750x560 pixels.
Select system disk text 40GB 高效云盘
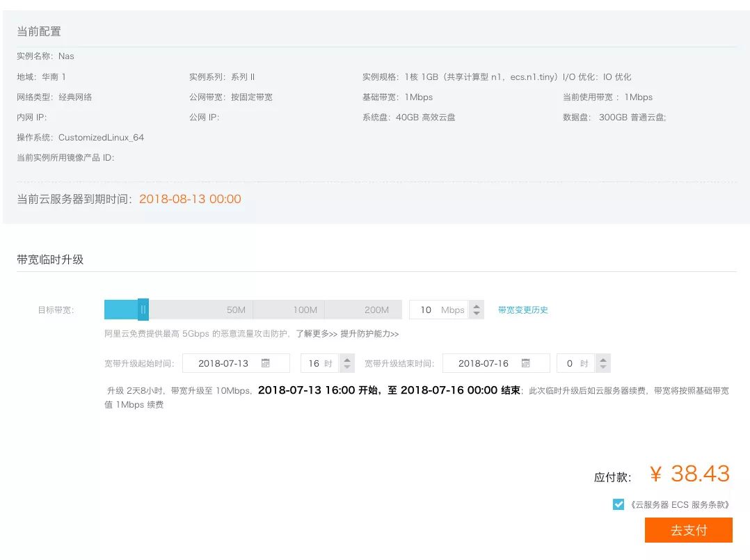tap(425, 117)
